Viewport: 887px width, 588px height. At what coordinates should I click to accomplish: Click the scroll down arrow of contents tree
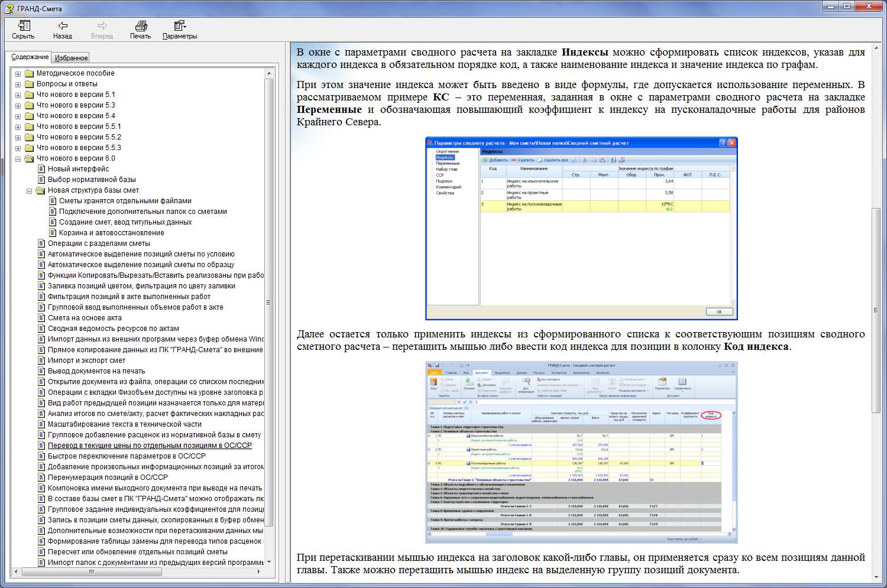tap(269, 561)
